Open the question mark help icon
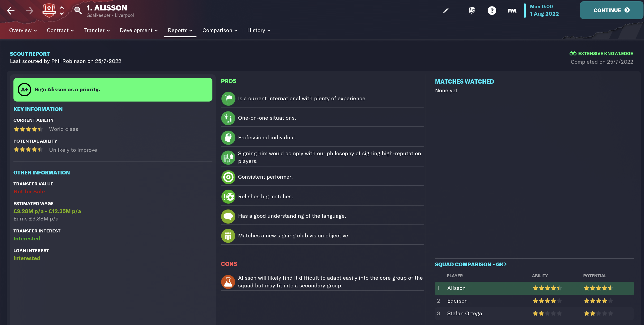Viewport: 644px width, 325px height. (x=492, y=10)
